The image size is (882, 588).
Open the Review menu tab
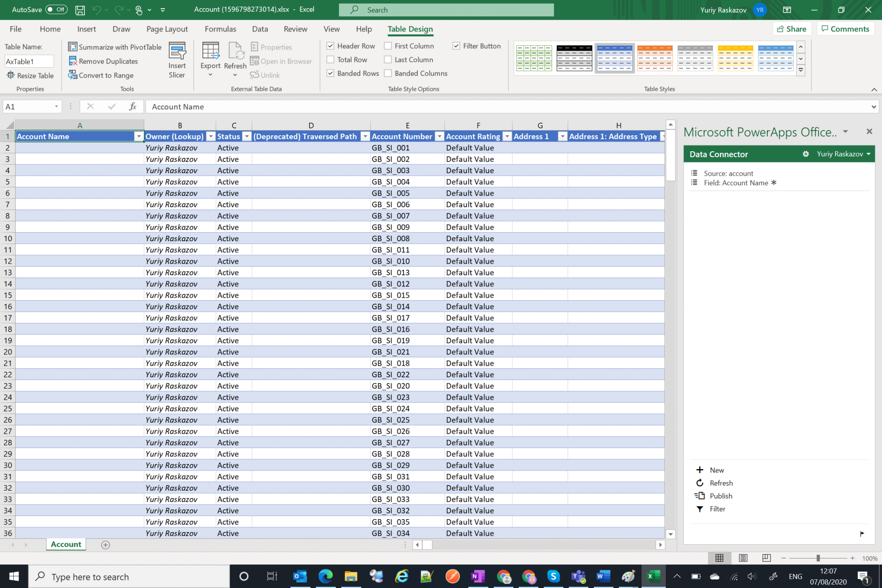tap(295, 29)
